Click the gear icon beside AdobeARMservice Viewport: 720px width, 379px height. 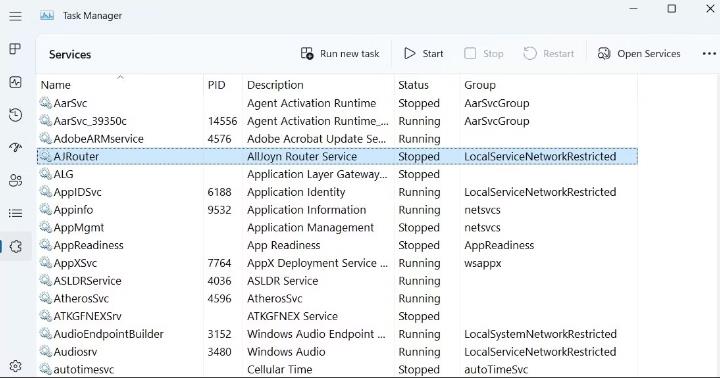(x=45, y=138)
